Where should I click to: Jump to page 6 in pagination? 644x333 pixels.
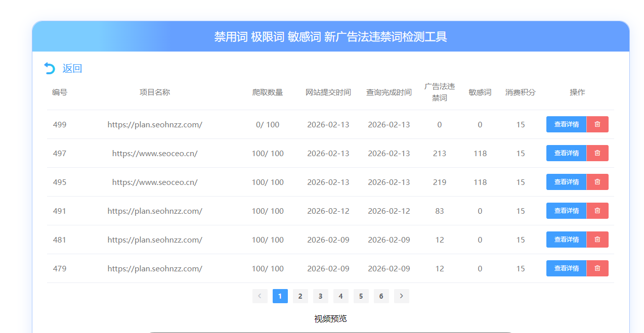(x=381, y=296)
